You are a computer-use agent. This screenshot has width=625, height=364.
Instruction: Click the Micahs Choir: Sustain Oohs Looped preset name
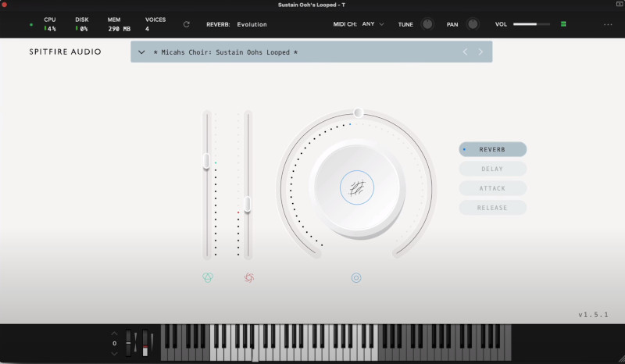tap(226, 52)
